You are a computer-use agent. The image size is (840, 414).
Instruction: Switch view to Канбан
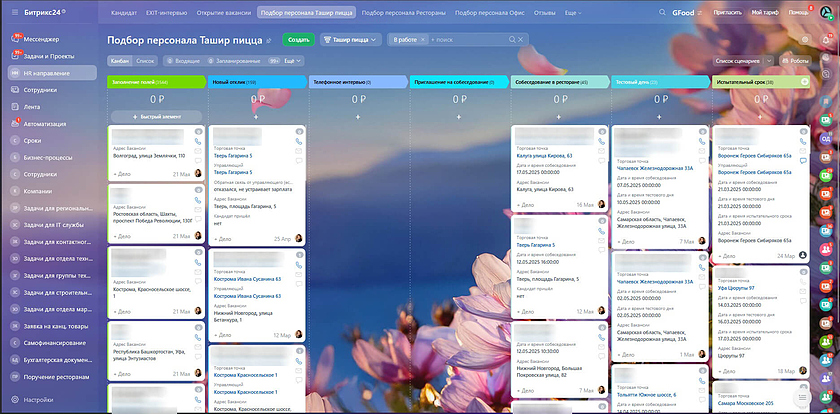pos(118,61)
